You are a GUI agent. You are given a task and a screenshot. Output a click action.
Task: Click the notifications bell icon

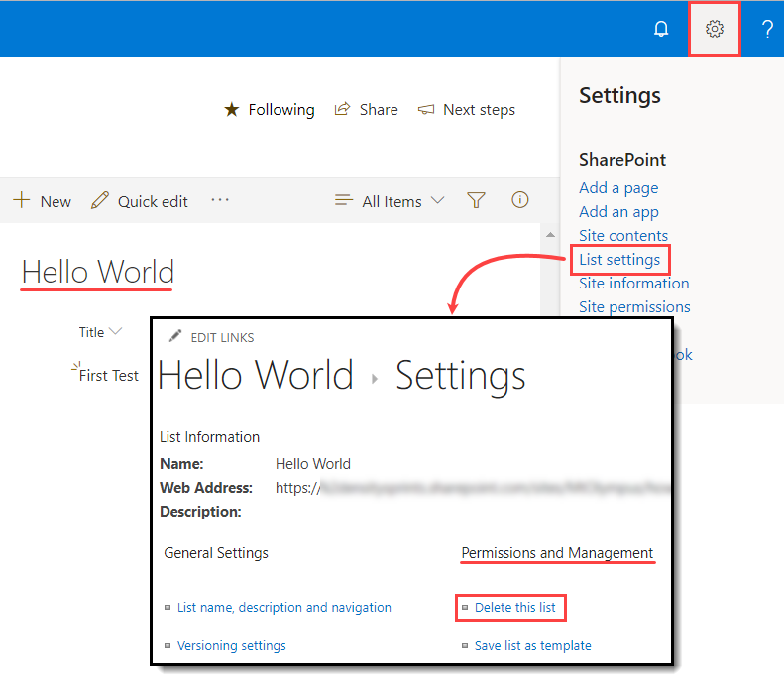click(x=661, y=29)
